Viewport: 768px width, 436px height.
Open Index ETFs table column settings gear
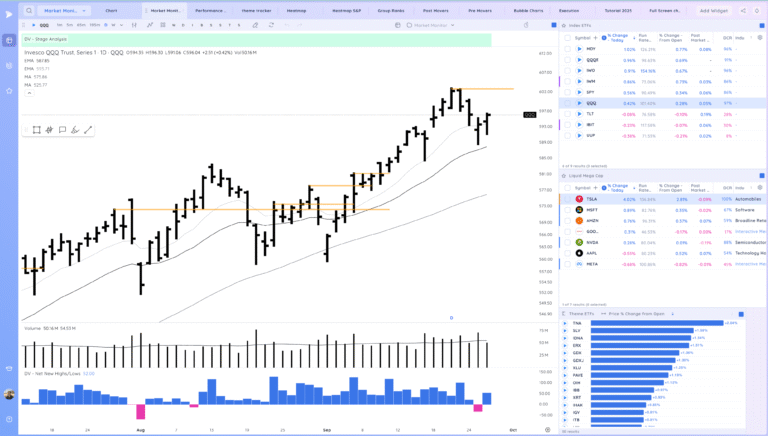pos(760,37)
